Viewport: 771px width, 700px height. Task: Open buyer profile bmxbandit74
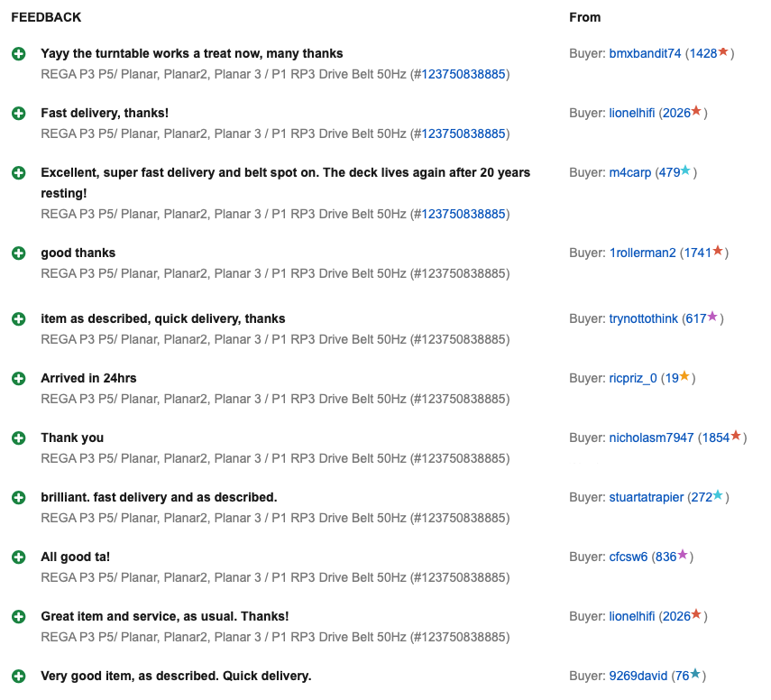(x=645, y=53)
